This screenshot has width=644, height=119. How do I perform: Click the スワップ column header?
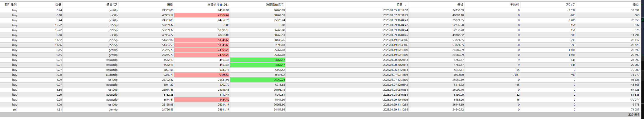click(x=571, y=5)
